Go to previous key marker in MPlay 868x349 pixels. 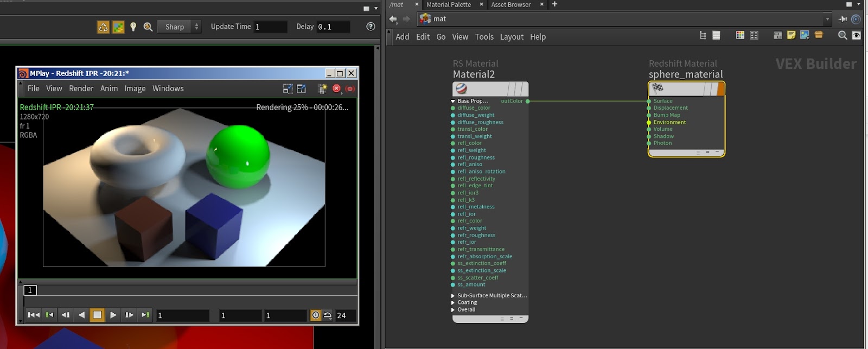click(x=49, y=315)
